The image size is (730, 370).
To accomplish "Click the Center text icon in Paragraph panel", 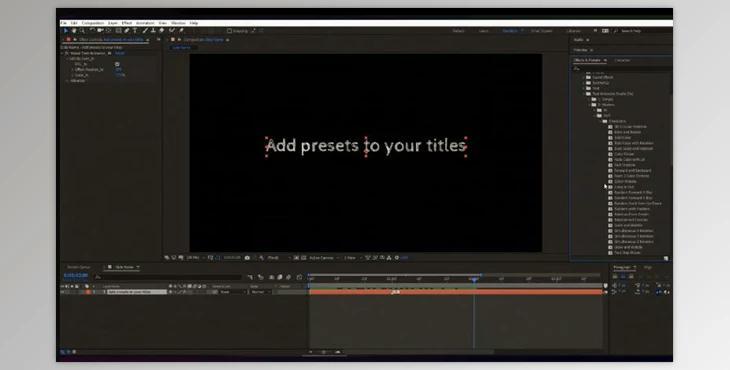I will pos(623,276).
